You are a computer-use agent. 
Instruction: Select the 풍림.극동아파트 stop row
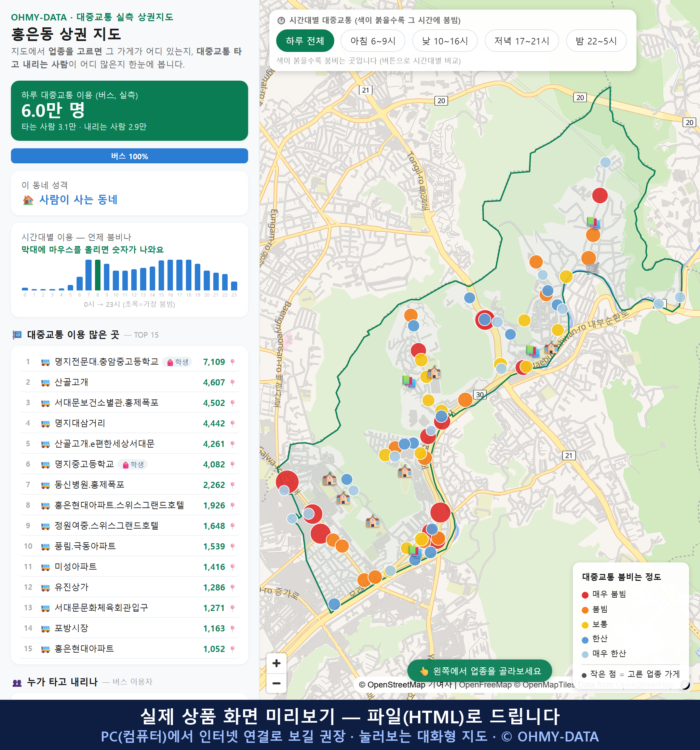130,546
